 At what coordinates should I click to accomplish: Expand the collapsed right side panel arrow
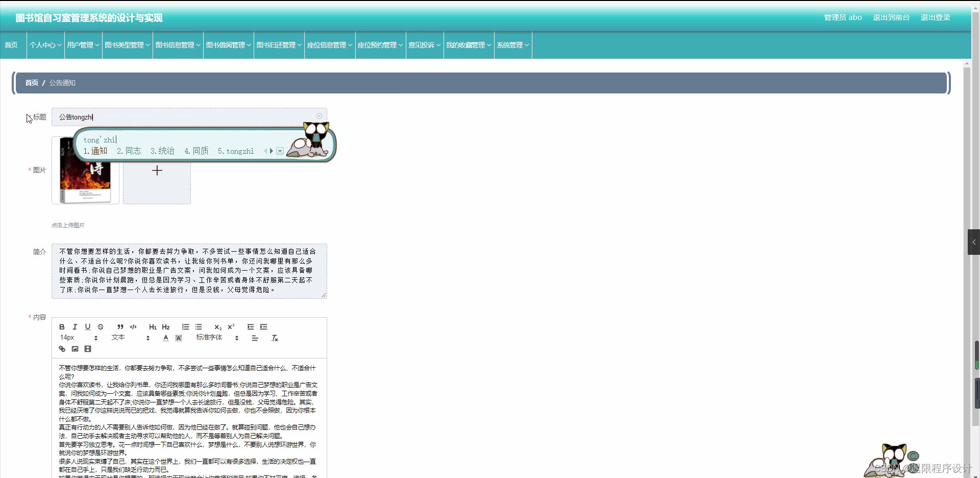coord(974,242)
